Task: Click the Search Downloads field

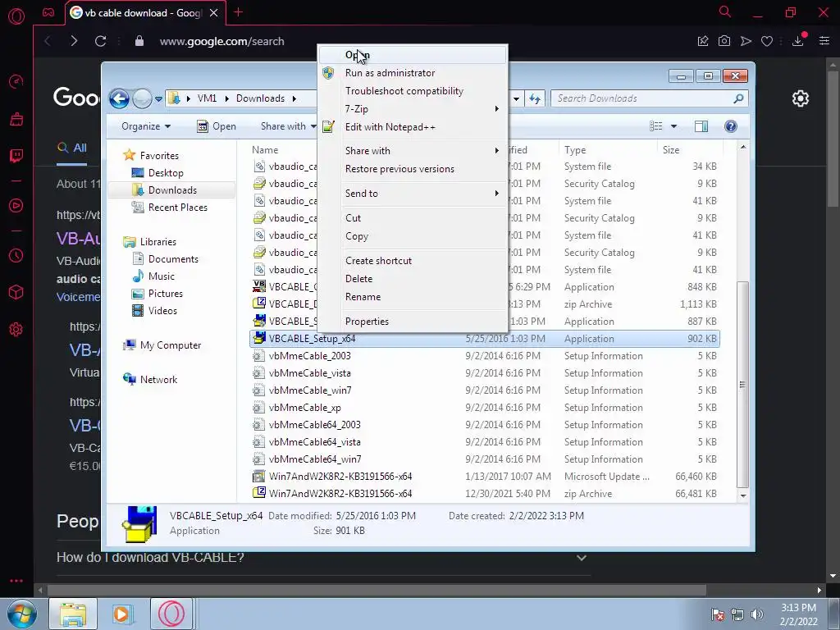Action: (x=649, y=98)
